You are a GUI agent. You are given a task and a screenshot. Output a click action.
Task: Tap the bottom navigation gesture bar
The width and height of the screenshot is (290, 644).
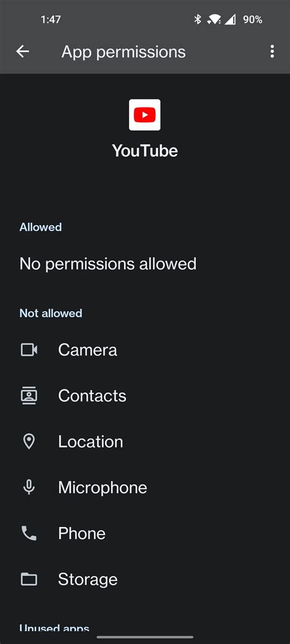click(145, 637)
